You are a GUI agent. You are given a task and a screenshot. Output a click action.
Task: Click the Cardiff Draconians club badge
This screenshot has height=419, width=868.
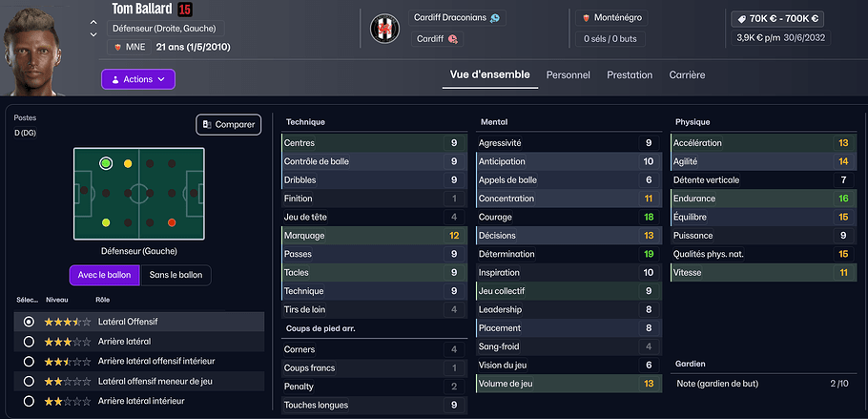[x=384, y=30]
